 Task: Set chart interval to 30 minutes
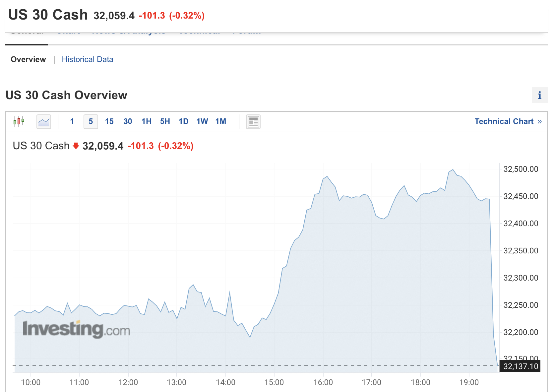point(128,121)
